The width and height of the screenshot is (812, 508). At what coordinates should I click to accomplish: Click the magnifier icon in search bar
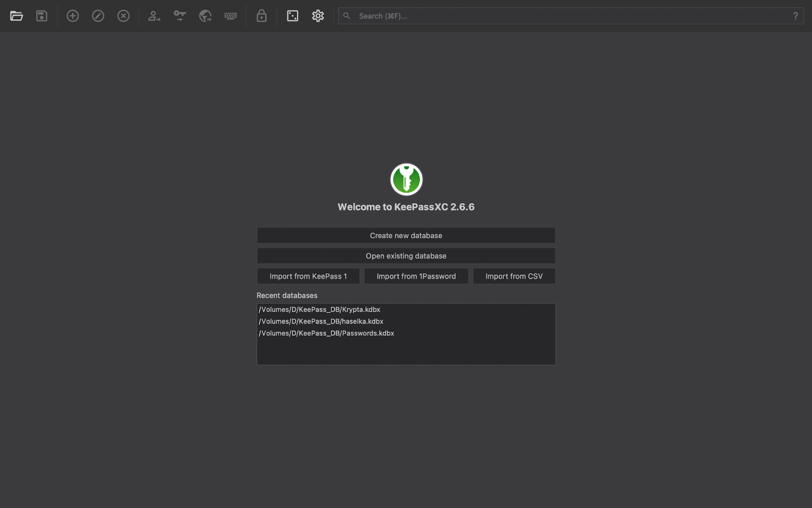pyautogui.click(x=347, y=16)
